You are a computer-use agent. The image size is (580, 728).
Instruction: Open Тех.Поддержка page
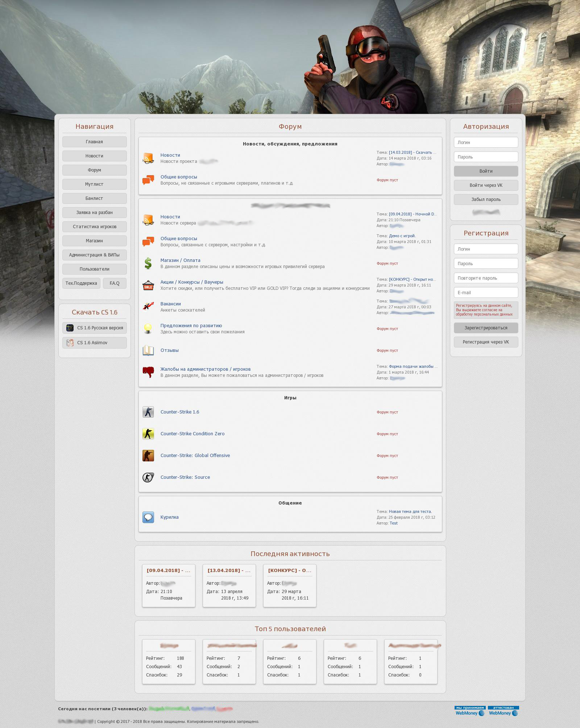click(81, 283)
